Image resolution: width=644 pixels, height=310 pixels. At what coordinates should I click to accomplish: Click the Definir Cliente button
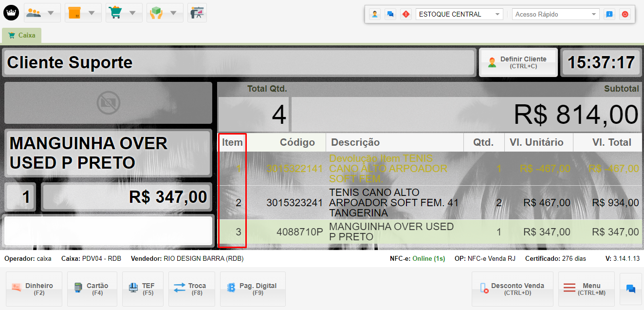[x=518, y=62]
